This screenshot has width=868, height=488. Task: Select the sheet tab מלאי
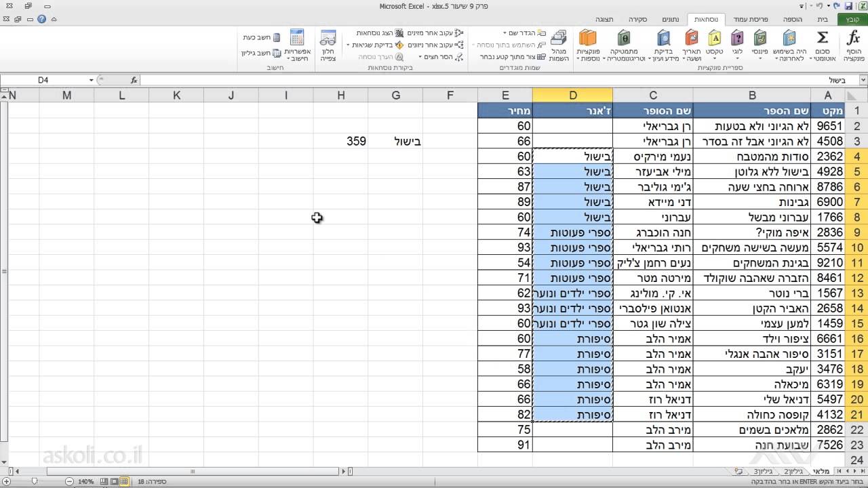point(820,471)
